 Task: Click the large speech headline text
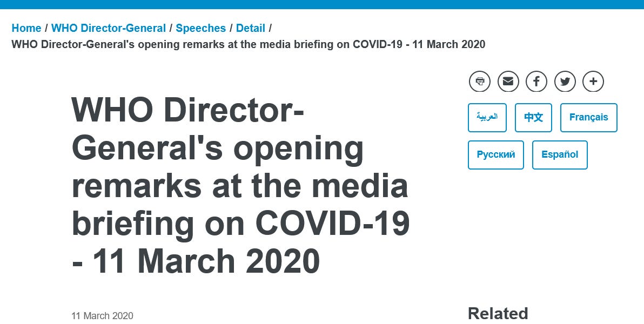240,185
